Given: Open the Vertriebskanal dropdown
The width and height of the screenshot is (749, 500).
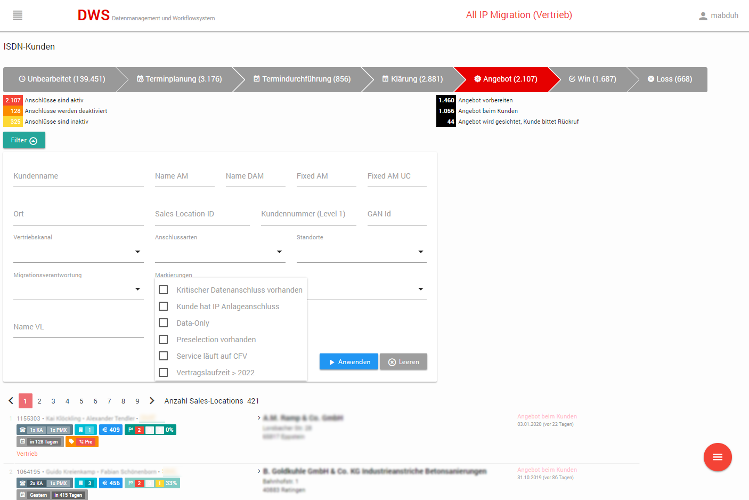Looking at the screenshot, I should [78, 253].
